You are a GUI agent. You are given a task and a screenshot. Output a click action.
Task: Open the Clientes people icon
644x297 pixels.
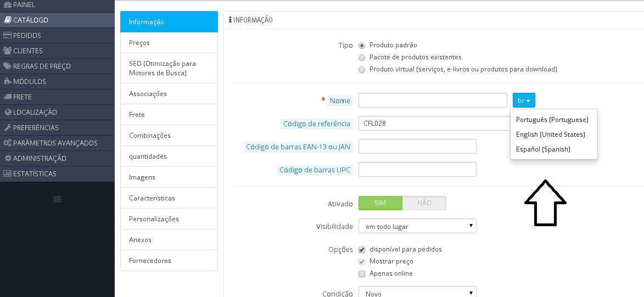[x=7, y=51]
